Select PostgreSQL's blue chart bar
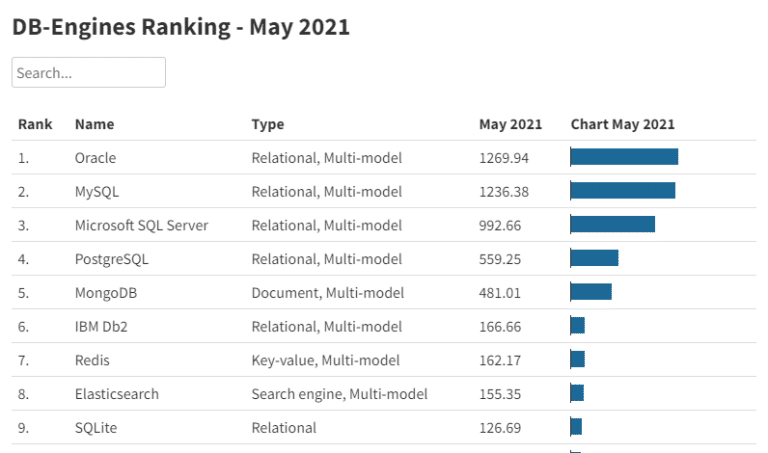The height and width of the screenshot is (453, 768). point(594,258)
